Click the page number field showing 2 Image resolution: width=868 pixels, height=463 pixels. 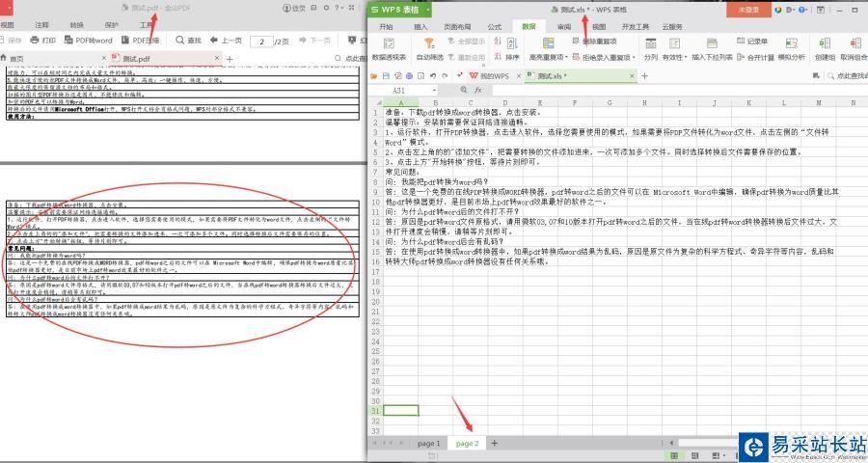(x=261, y=41)
